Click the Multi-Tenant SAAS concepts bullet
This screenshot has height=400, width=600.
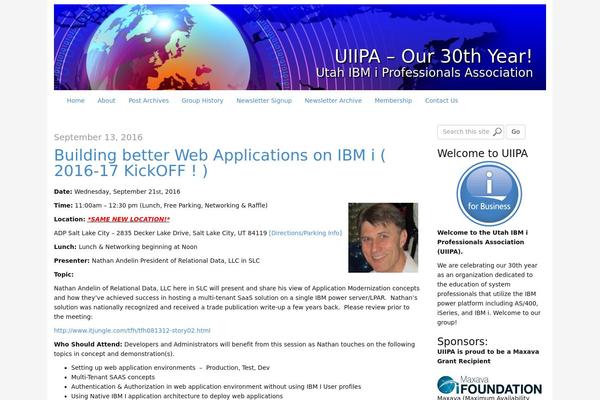tap(113, 377)
